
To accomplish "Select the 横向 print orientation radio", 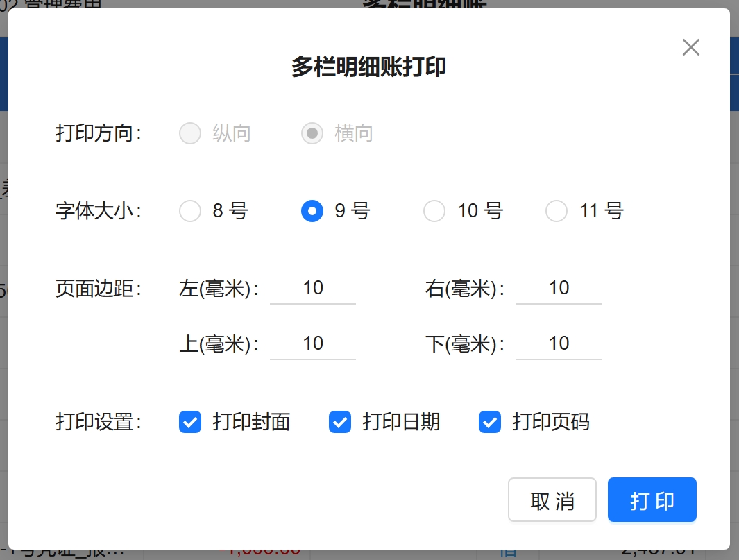I will pos(312,133).
